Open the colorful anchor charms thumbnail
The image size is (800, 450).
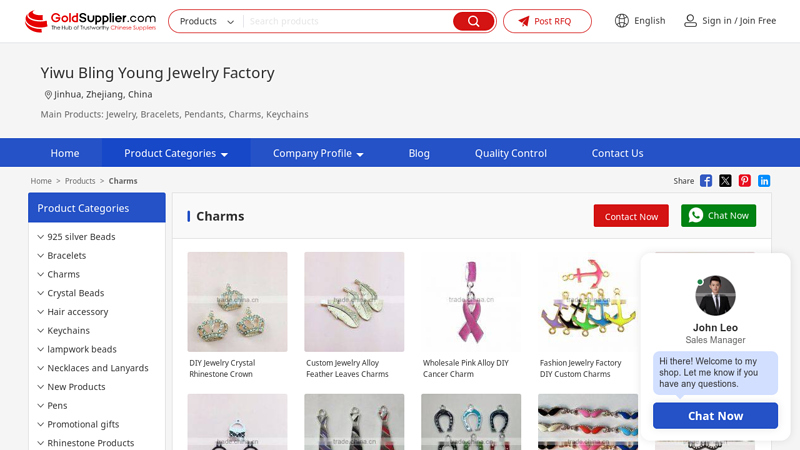(x=588, y=302)
